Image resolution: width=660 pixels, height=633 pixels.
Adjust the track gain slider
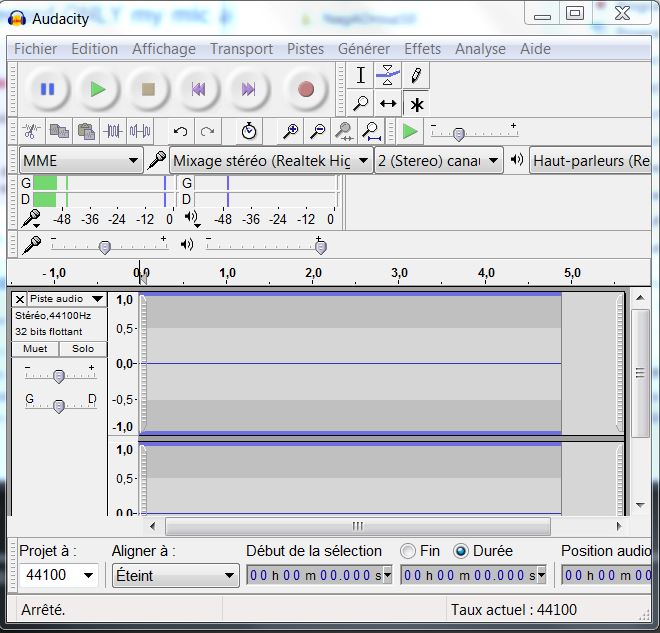coord(59,376)
